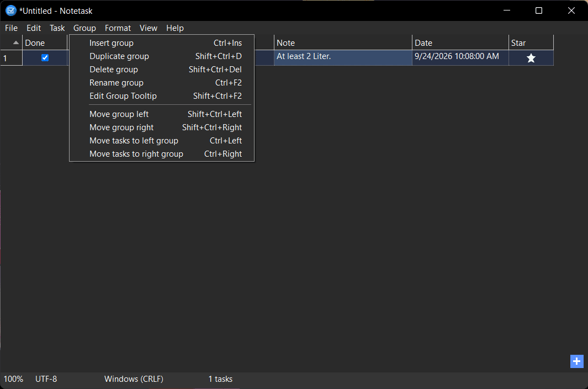Uncheck the Done checkbox for task 1

coord(45,58)
